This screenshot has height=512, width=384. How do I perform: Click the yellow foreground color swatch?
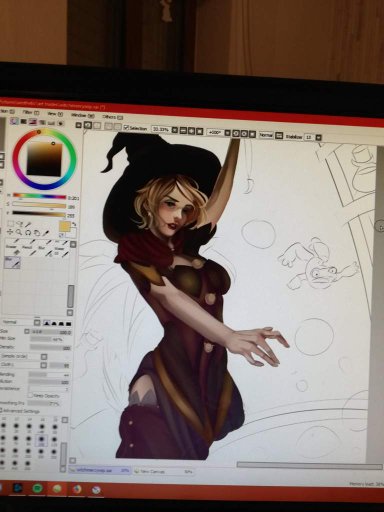click(x=65, y=227)
